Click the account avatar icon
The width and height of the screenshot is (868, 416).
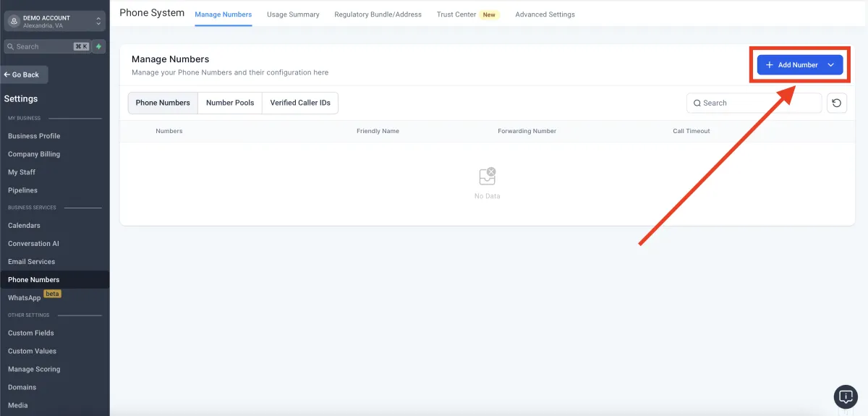(14, 22)
